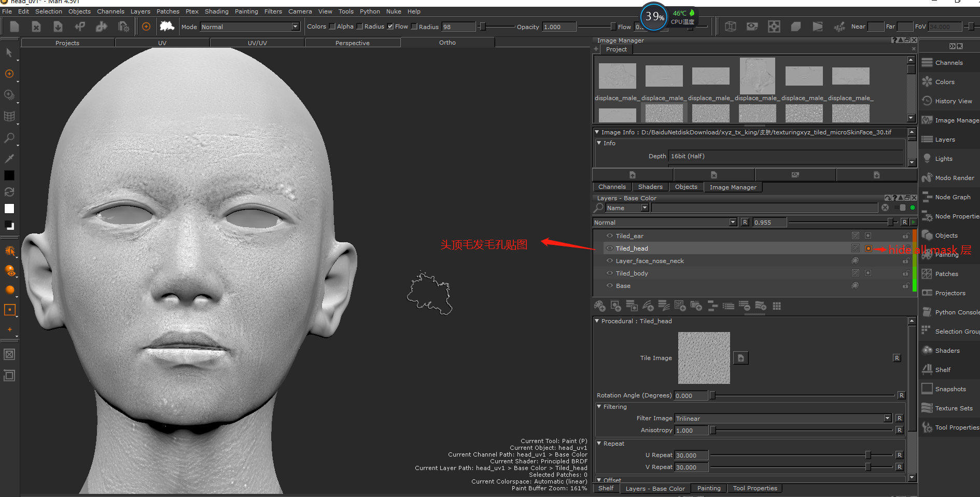This screenshot has height=497, width=980.
Task: Open the Shading menu
Action: coord(216,11)
